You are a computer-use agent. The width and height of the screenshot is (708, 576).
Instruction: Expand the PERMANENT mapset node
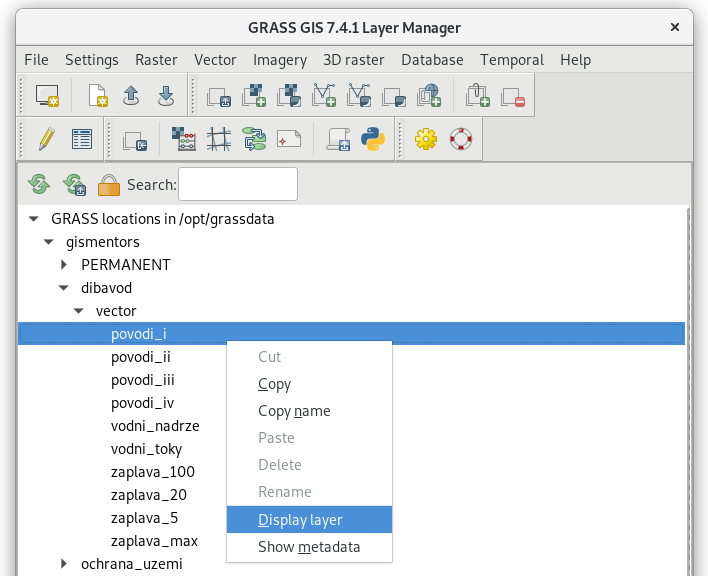click(64, 265)
